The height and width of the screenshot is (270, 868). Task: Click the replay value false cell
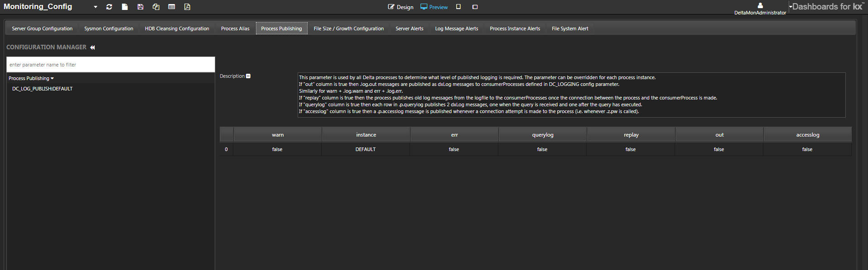[x=631, y=149]
